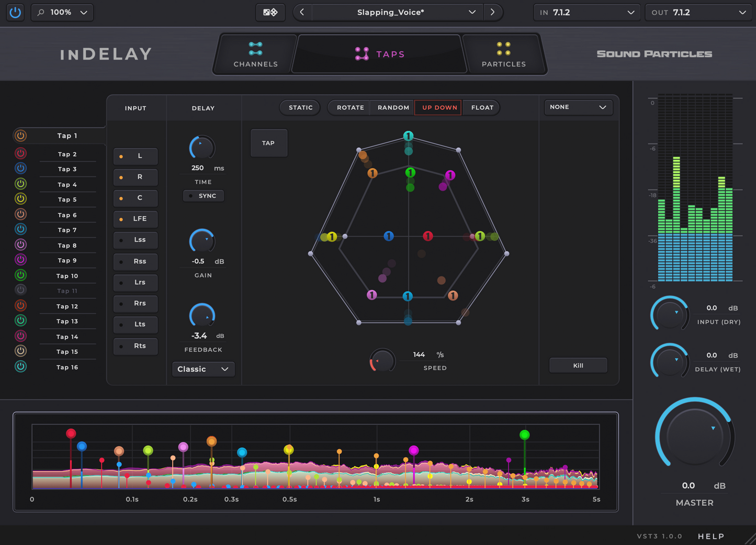This screenshot has height=545, width=756.
Task: Toggle the LFE input channel
Action: pos(135,219)
